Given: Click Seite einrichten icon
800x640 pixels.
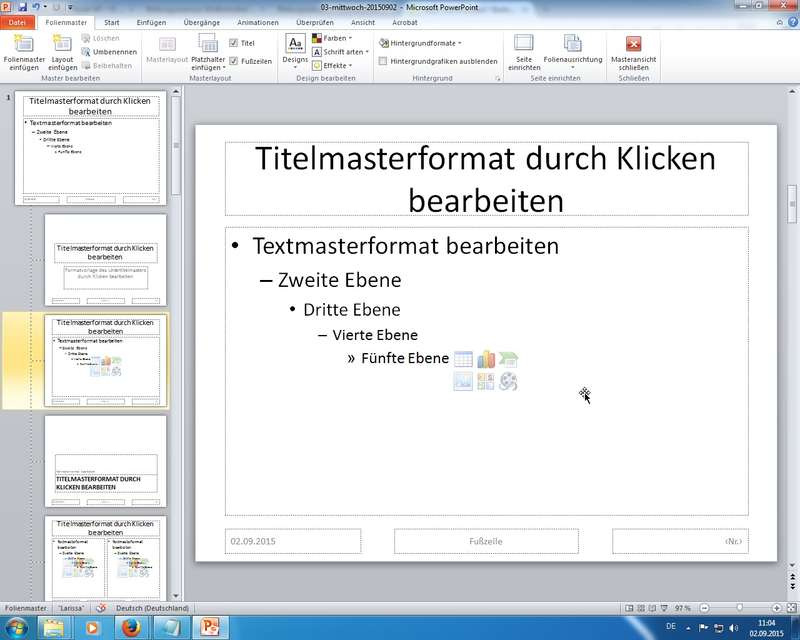Looking at the screenshot, I should (x=523, y=44).
